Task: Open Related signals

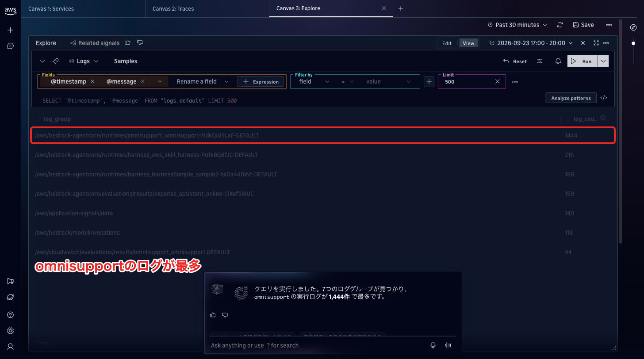Action: [95, 43]
